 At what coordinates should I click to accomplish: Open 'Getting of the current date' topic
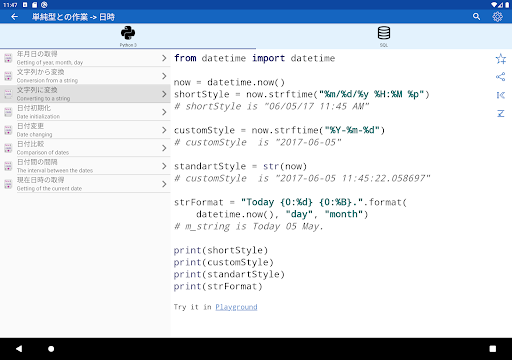pos(85,184)
